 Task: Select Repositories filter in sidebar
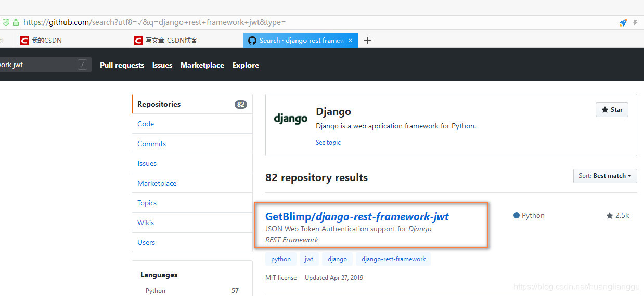(x=192, y=104)
